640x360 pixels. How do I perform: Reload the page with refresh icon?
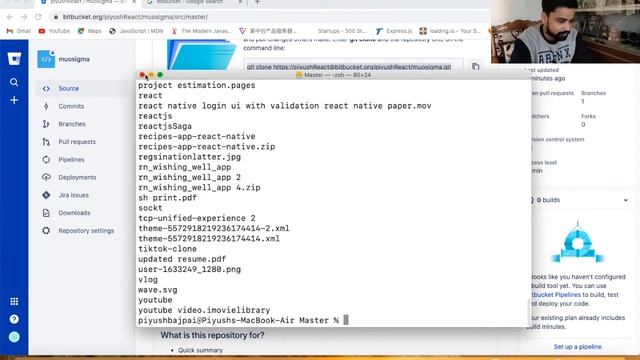point(38,17)
